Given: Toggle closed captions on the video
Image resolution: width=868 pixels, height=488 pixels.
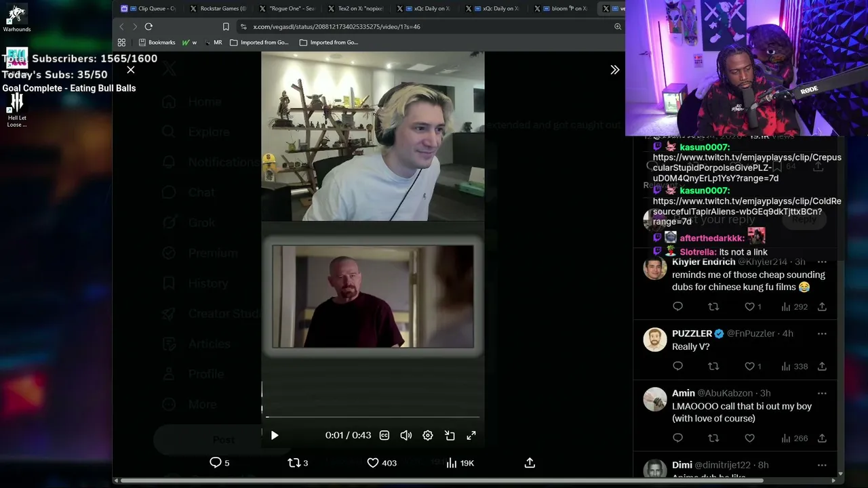Looking at the screenshot, I should 384,435.
